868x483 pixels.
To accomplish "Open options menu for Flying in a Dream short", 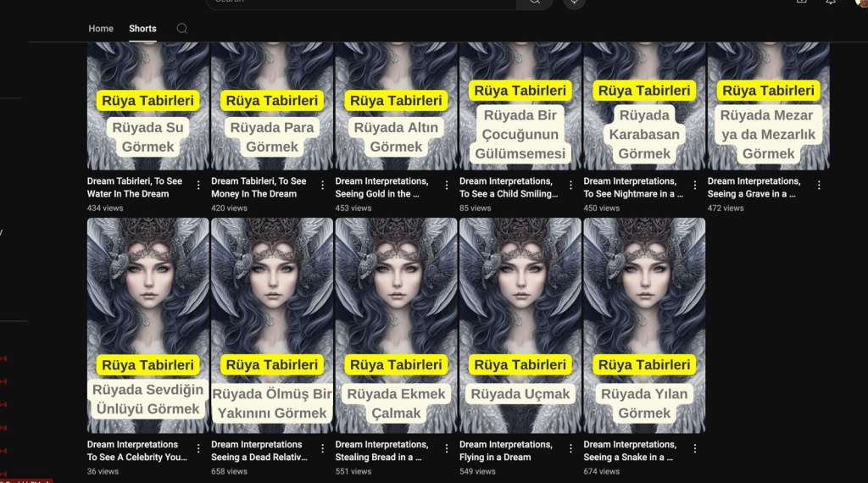I will point(570,449).
